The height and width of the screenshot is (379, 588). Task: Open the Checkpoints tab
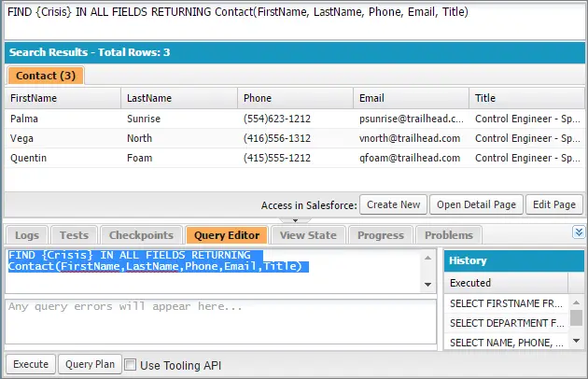point(141,235)
